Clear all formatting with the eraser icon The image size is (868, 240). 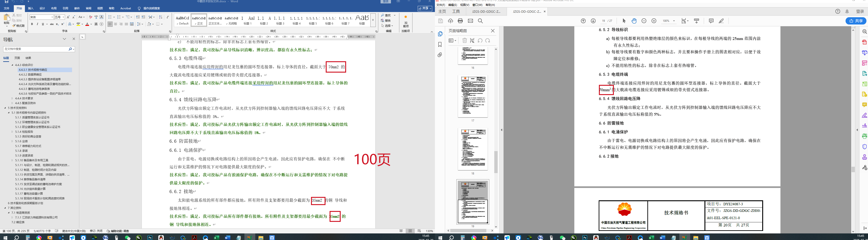coord(90,17)
